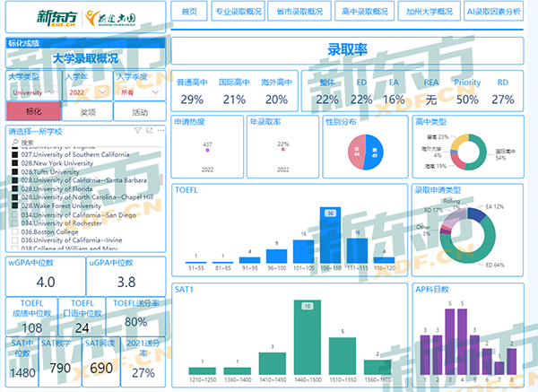The image size is (538, 392).
Task: Open 专业录取概况 tab
Action: point(239,12)
